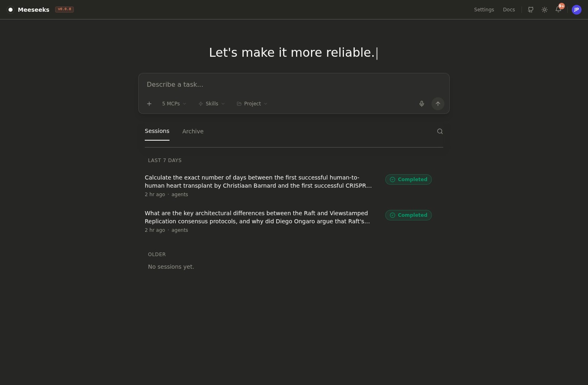Activate the microphone voice input icon

422,104
